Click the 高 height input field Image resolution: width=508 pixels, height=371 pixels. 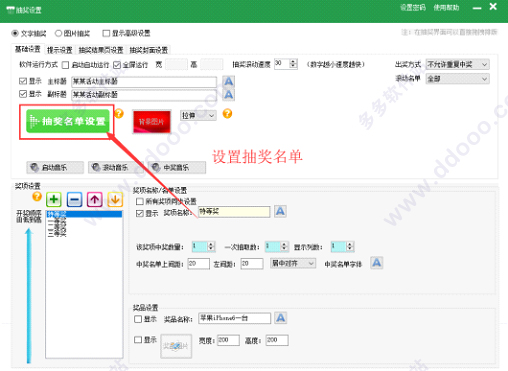(211, 64)
